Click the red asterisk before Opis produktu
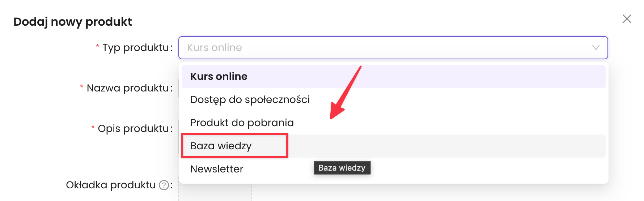This screenshot has width=644, height=201. (x=93, y=127)
